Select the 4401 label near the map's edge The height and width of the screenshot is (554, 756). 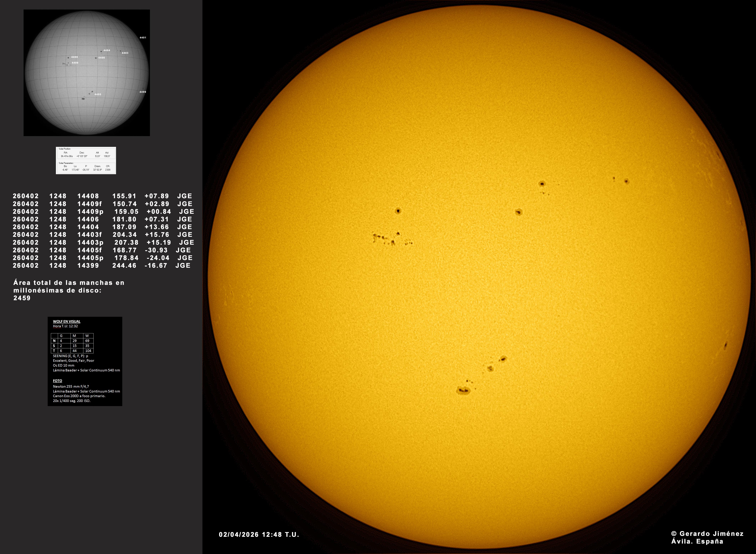pos(143,38)
